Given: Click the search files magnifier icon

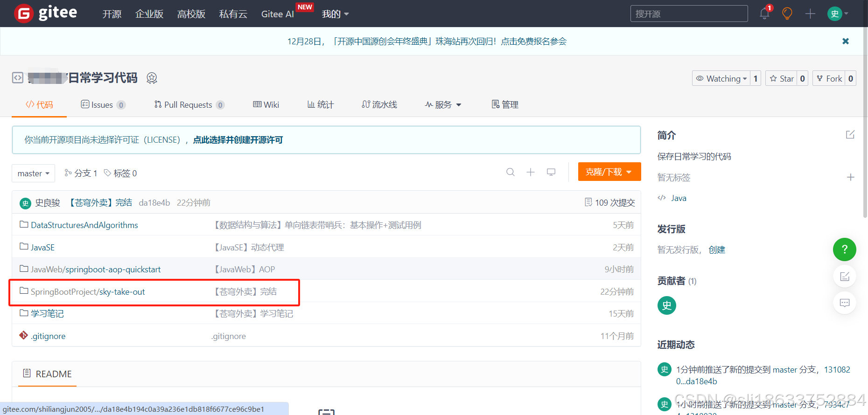Looking at the screenshot, I should tap(511, 172).
